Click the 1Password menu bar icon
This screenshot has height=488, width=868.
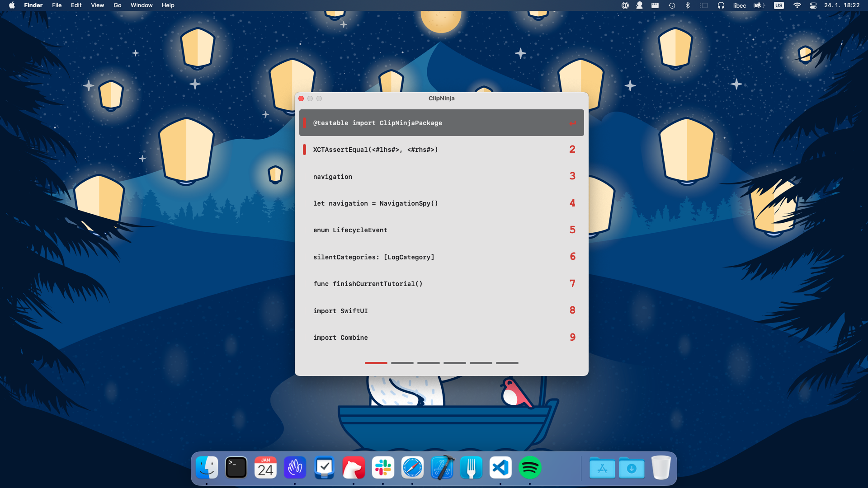[x=625, y=5]
